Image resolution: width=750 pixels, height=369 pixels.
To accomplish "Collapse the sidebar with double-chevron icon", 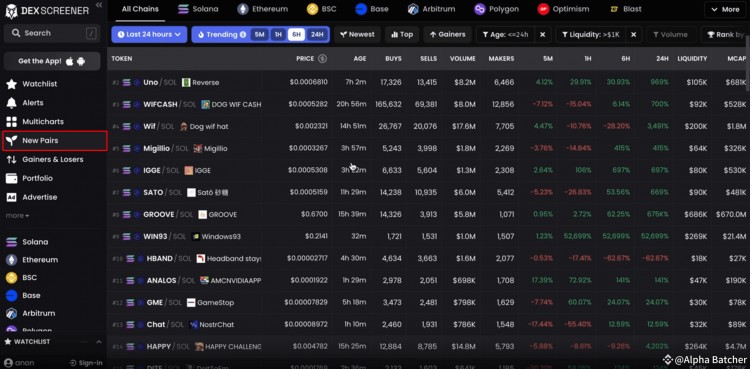I will tap(99, 5).
